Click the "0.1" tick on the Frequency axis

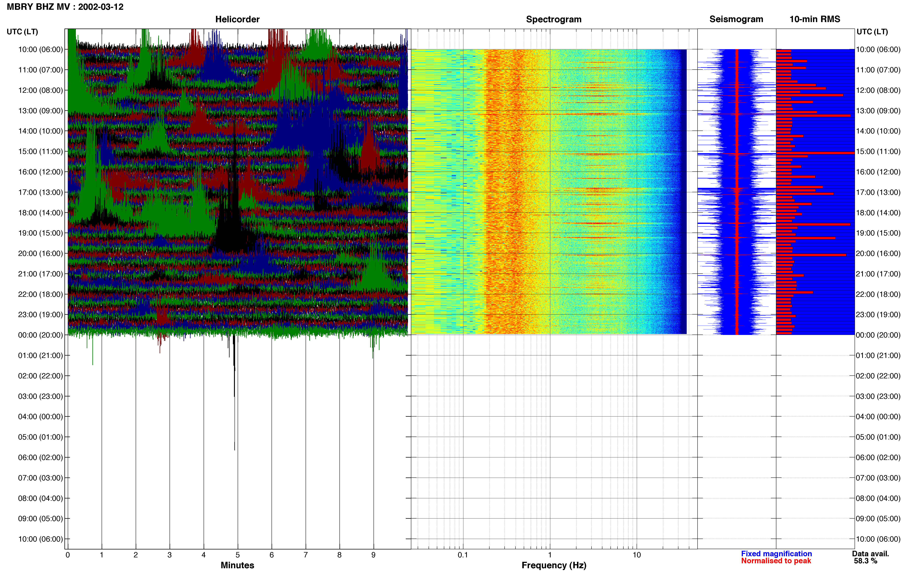tap(463, 555)
